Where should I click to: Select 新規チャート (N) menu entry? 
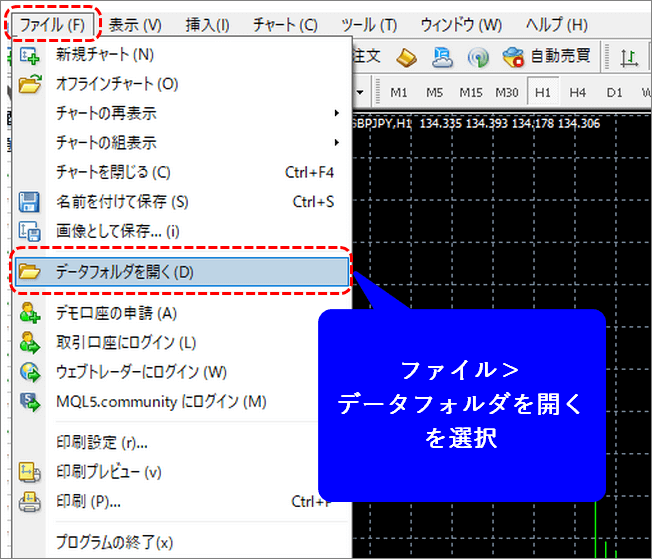pyautogui.click(x=180, y=54)
